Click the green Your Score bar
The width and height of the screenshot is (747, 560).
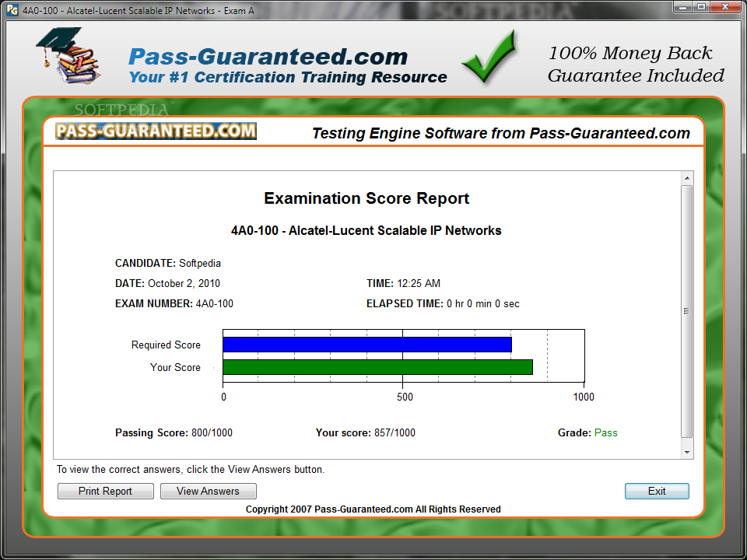(378, 367)
